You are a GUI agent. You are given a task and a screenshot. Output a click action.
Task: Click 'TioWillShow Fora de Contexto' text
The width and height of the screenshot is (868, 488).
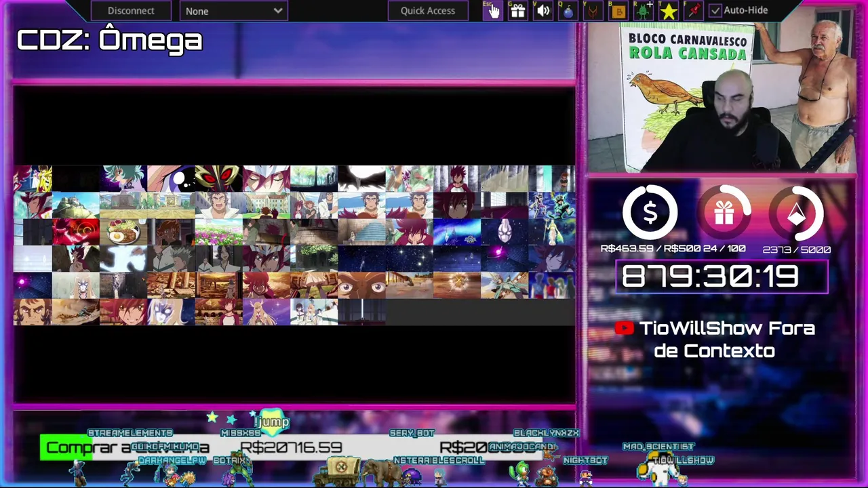click(x=726, y=340)
